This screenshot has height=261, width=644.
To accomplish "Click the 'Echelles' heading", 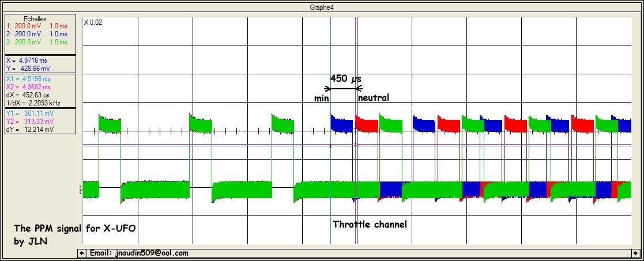I will pyautogui.click(x=35, y=19).
